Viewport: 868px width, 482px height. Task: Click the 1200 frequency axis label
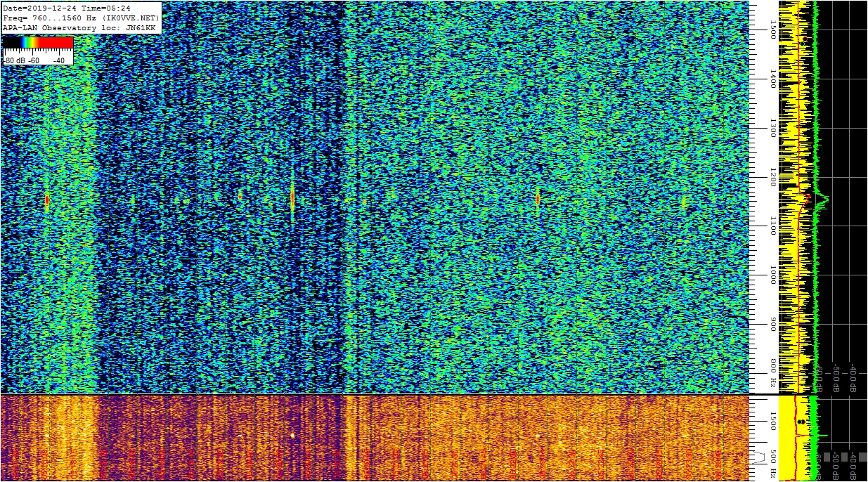(772, 176)
